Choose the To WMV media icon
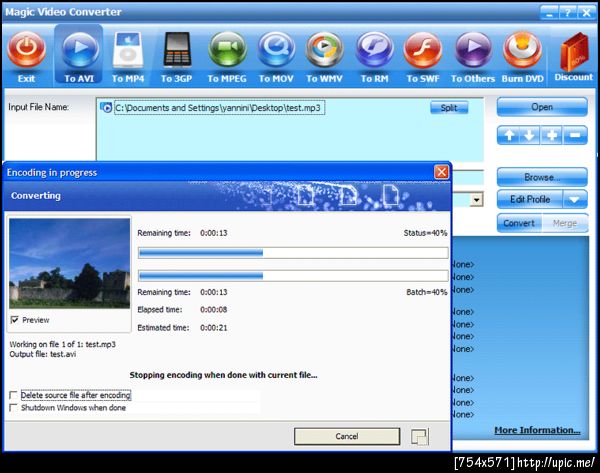This screenshot has height=473, width=600. click(324, 50)
